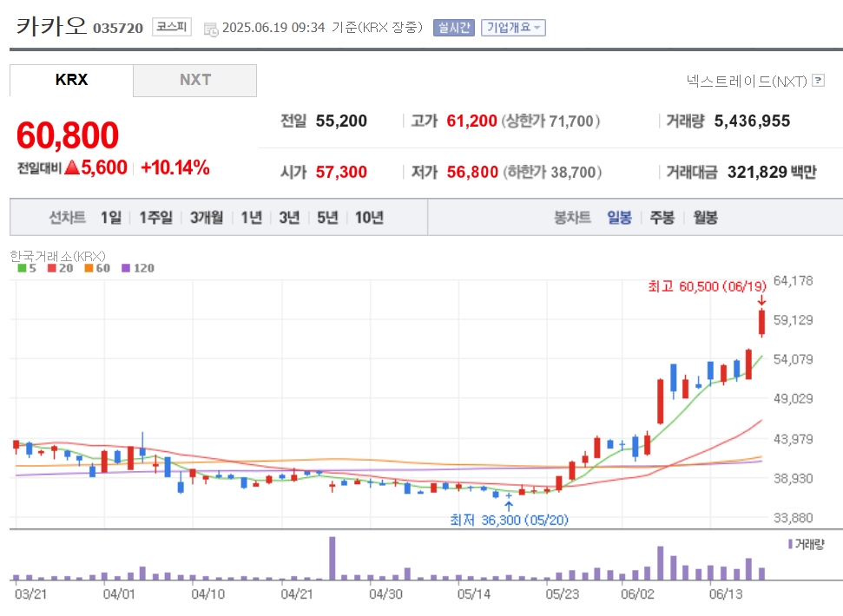The height and width of the screenshot is (616, 843).
Task: Open the 기업개요 dropdown
Action: click(x=513, y=28)
